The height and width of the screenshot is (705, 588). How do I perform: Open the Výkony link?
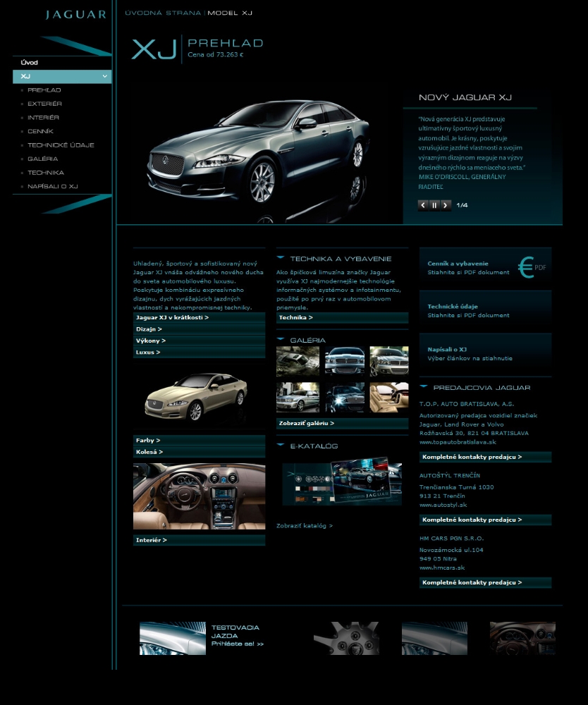(199, 341)
